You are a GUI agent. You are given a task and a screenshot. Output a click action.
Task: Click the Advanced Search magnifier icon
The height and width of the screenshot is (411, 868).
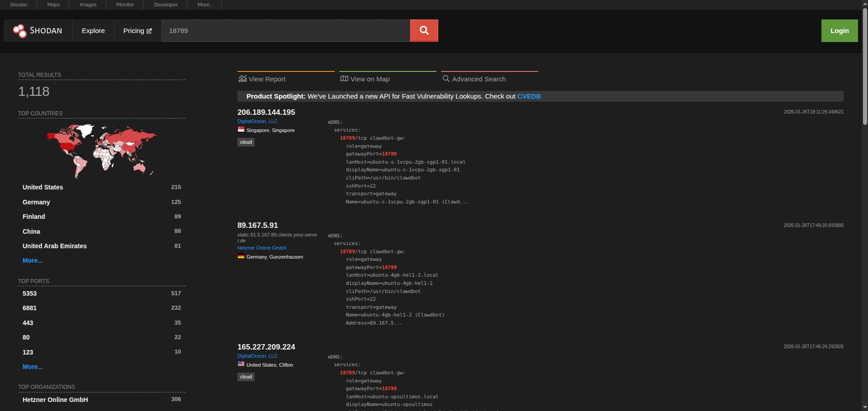(446, 79)
